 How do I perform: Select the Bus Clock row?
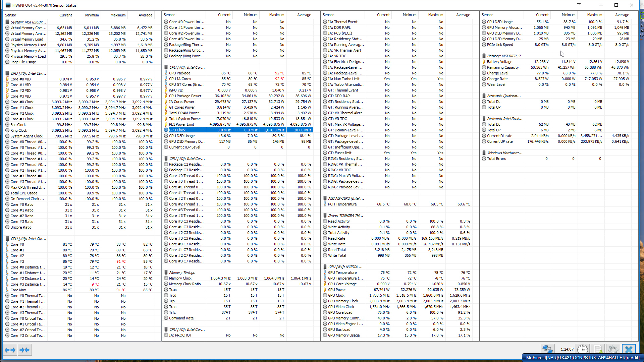[x=79, y=125]
